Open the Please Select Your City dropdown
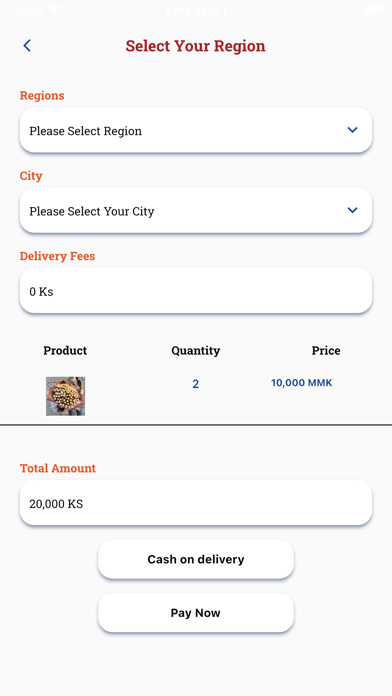Viewport: 392px width, 696px height. click(x=196, y=211)
